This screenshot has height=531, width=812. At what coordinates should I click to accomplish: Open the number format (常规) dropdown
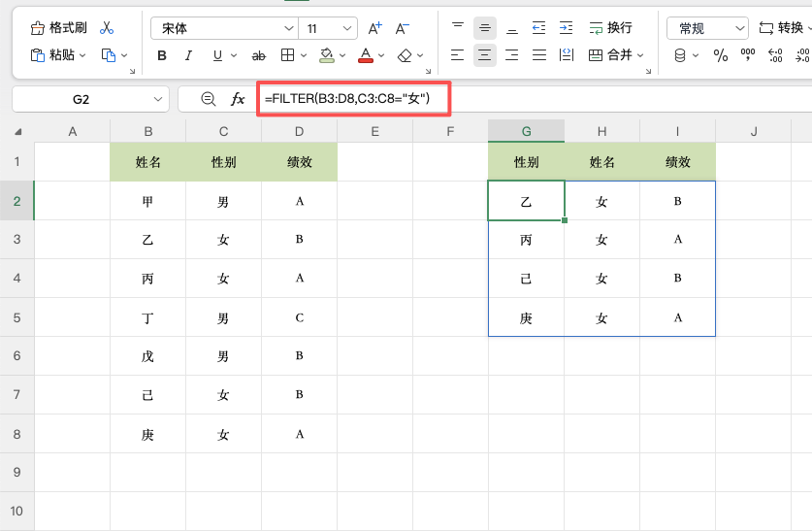pyautogui.click(x=740, y=28)
